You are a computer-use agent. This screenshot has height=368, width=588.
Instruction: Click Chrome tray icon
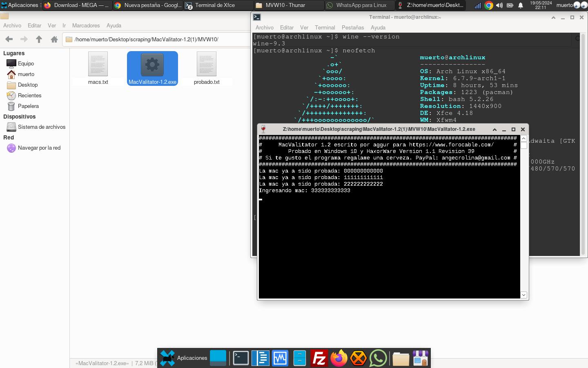(488, 5)
